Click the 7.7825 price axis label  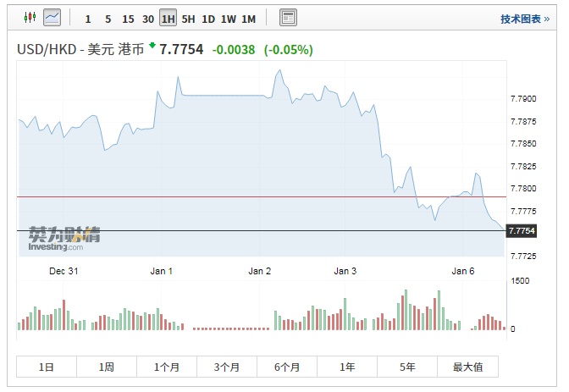point(523,167)
